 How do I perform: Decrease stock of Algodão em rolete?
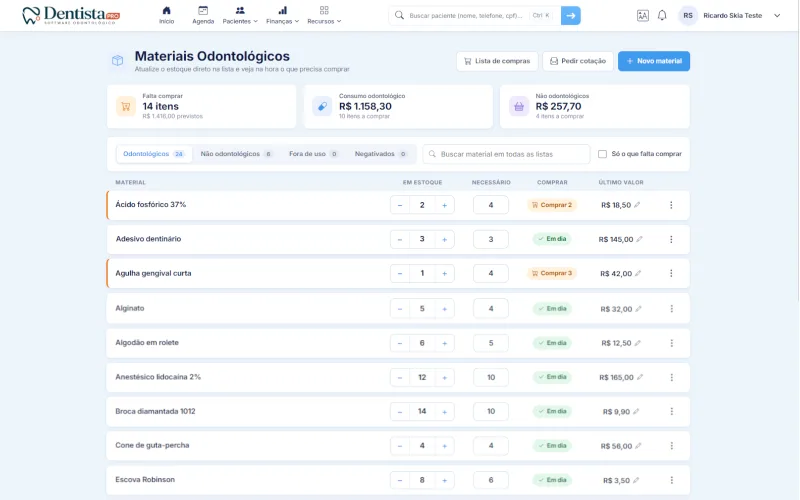pyautogui.click(x=400, y=343)
